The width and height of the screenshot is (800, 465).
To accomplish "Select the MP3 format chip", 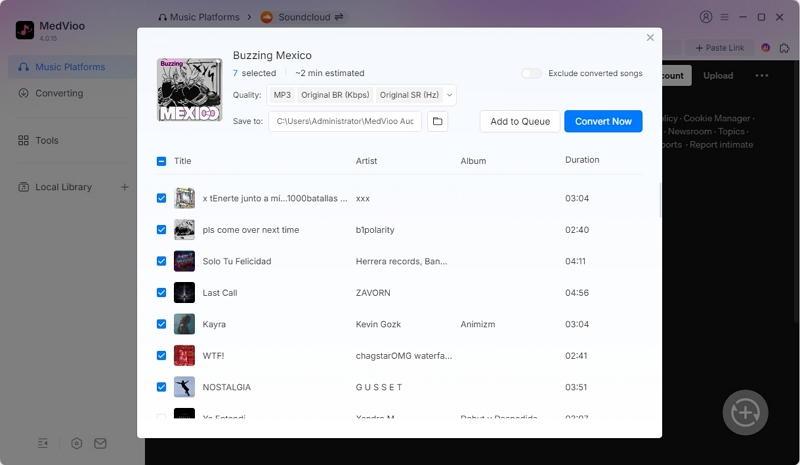I will [x=282, y=95].
